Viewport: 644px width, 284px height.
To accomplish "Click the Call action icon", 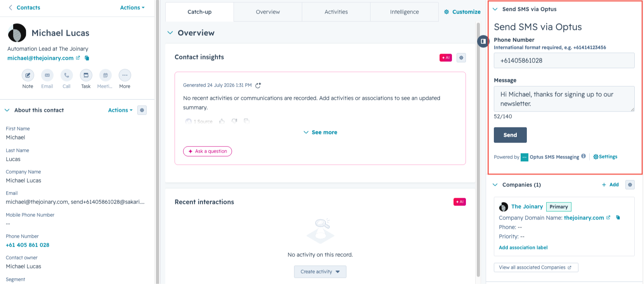I will pyautogui.click(x=66, y=75).
